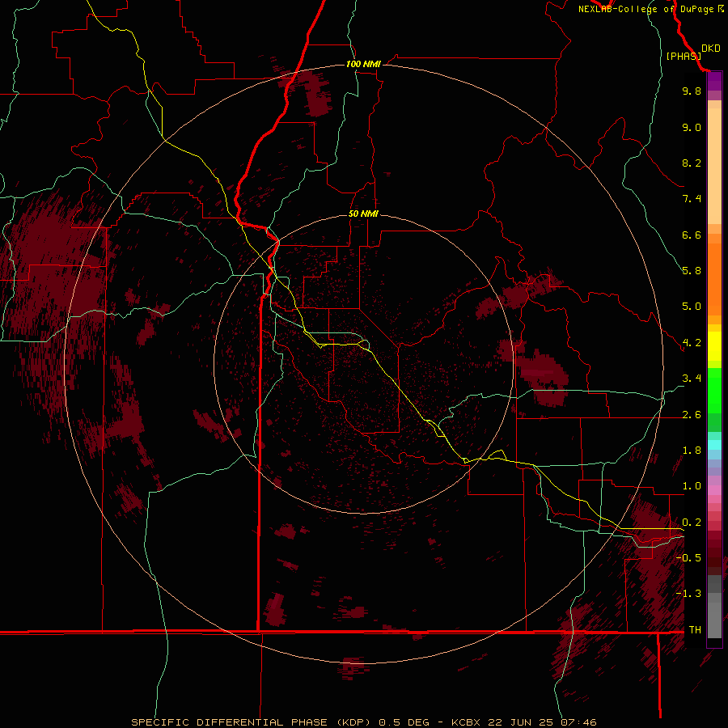Click the 1.0 scale value

pos(692,486)
